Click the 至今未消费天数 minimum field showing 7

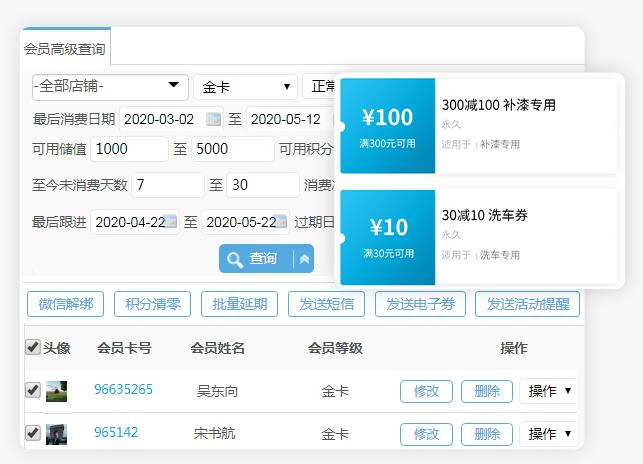168,185
